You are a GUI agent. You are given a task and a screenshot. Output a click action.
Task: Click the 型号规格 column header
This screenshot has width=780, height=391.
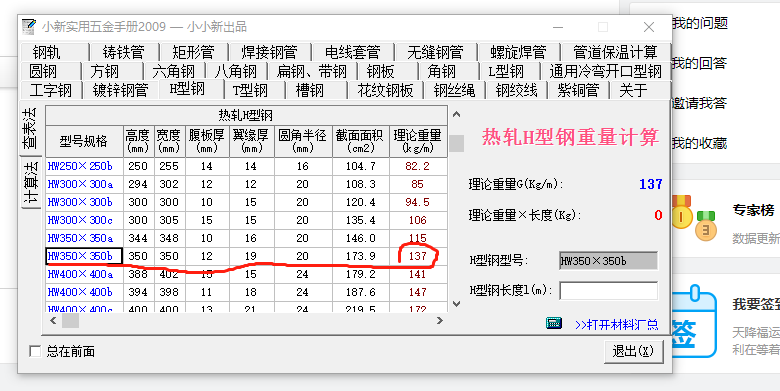pyautogui.click(x=84, y=141)
